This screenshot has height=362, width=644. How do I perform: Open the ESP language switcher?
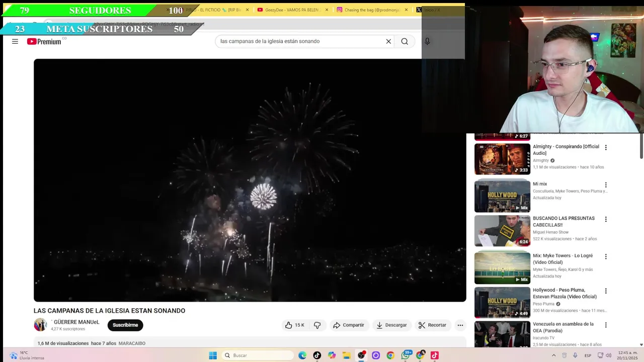[588, 355]
